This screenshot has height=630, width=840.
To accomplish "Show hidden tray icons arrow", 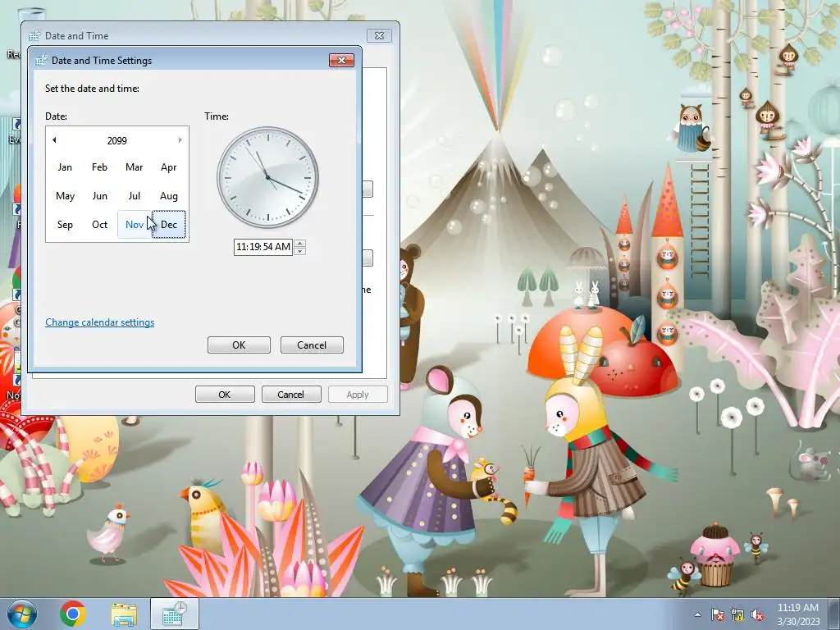I will click(x=697, y=614).
